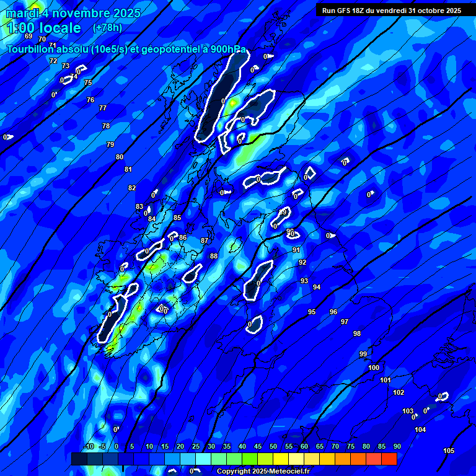The height and width of the screenshot is (476, 476).
Task: Select the geopotential label "88" on the map
Action: 214,256
